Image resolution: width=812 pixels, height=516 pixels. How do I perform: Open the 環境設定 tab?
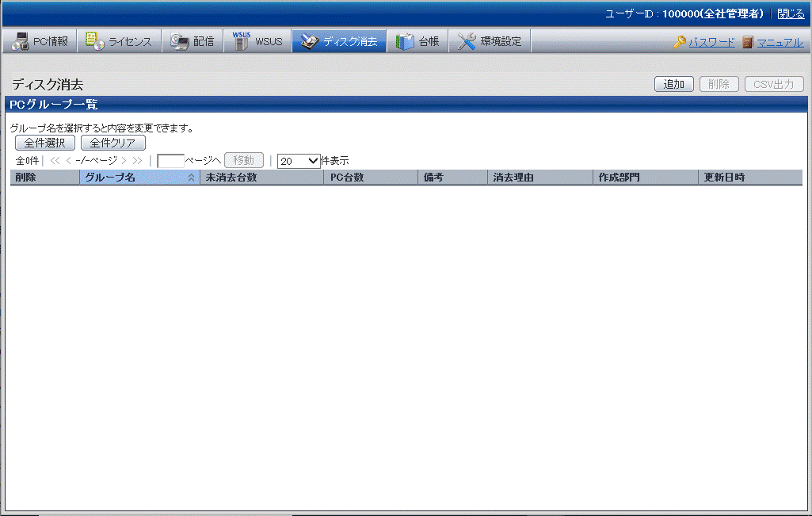(x=490, y=41)
